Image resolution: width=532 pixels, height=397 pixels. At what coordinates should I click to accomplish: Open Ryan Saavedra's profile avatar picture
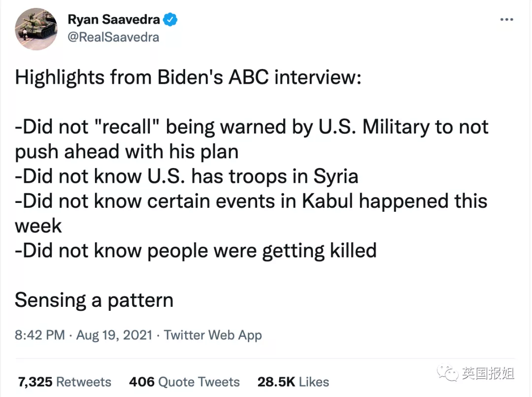(x=36, y=29)
